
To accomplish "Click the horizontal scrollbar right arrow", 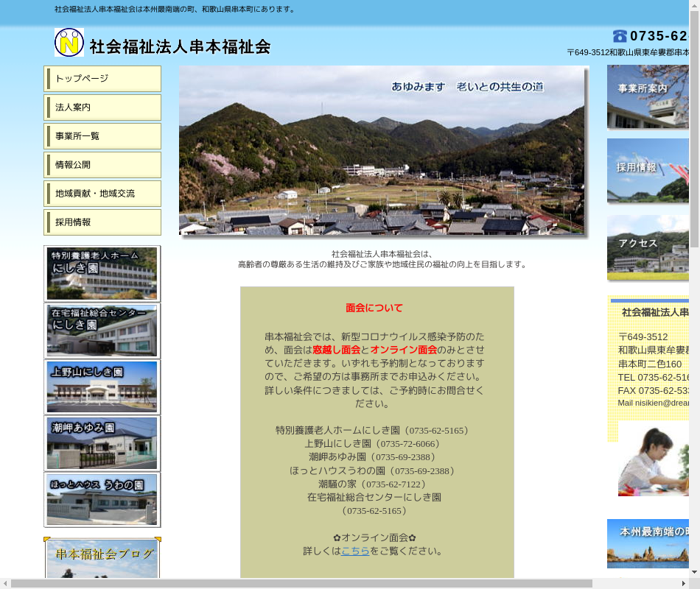I will click(683, 584).
